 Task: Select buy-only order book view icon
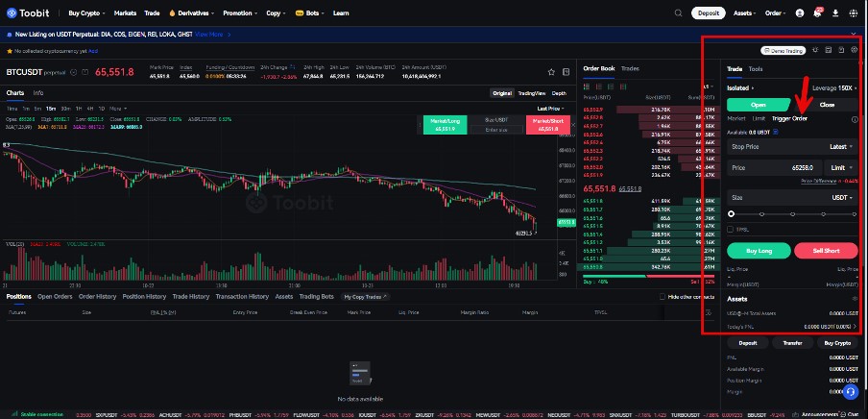pos(611,86)
